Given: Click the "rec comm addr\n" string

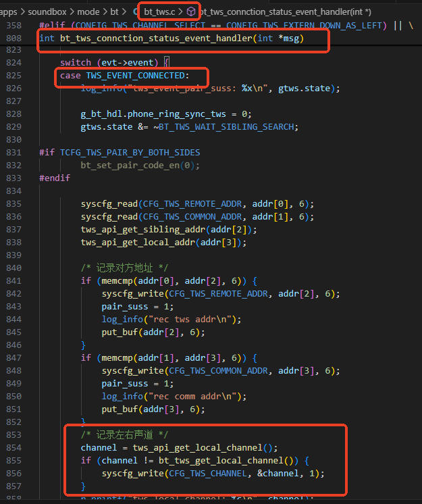Looking at the screenshot, I should [x=192, y=397].
